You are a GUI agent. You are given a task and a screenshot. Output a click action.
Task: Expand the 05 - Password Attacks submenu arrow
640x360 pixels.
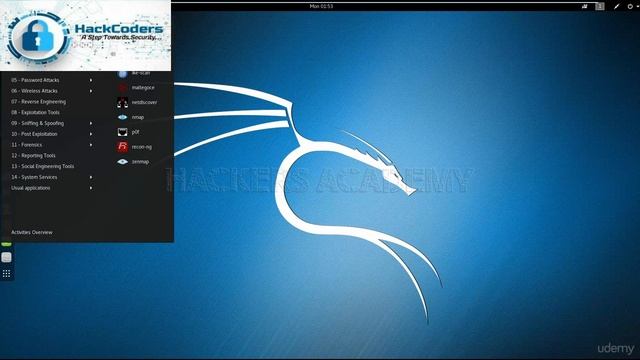tap(91, 80)
